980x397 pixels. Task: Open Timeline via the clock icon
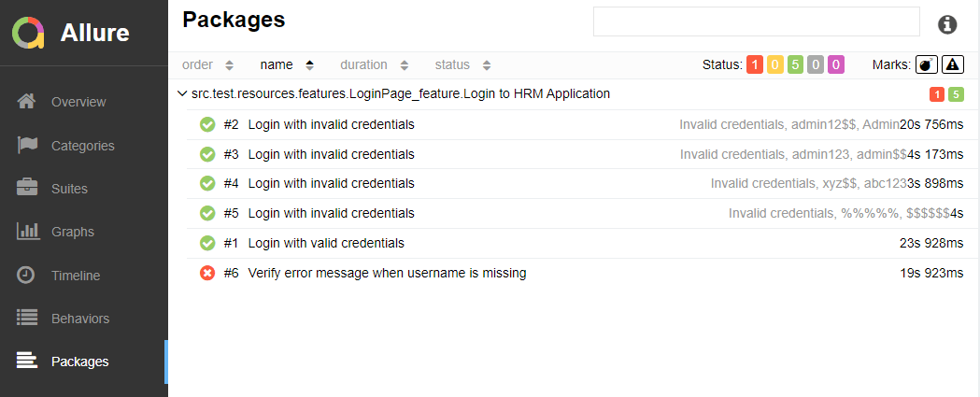click(x=27, y=276)
